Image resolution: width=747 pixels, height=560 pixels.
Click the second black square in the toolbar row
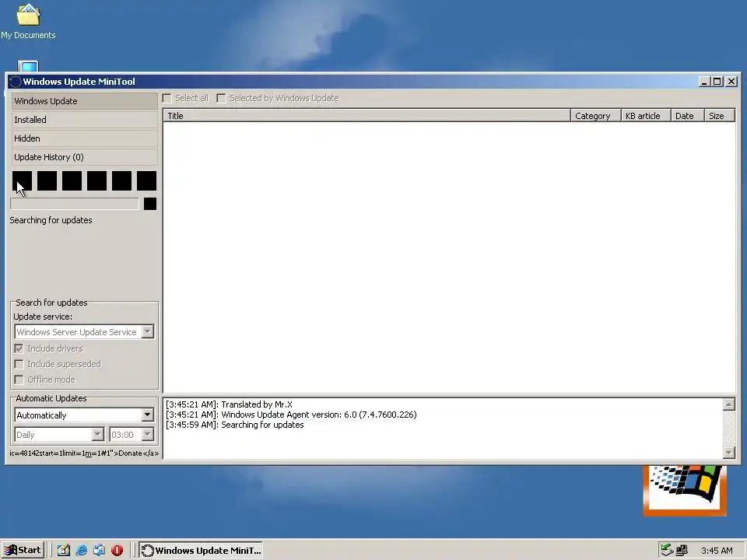click(x=47, y=181)
